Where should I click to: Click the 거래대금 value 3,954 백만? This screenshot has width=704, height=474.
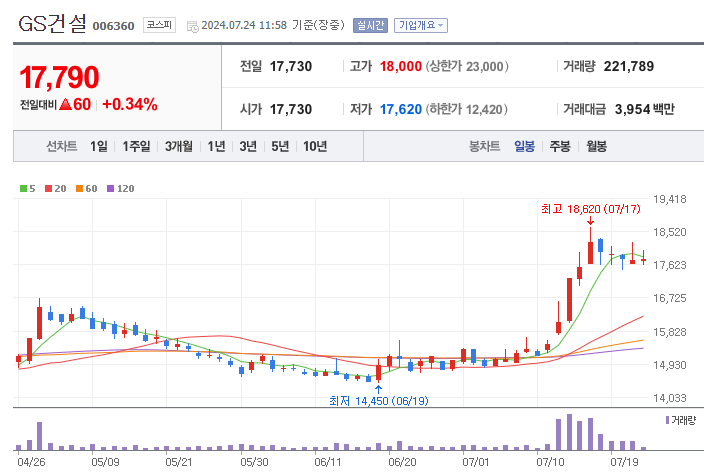click(x=645, y=110)
